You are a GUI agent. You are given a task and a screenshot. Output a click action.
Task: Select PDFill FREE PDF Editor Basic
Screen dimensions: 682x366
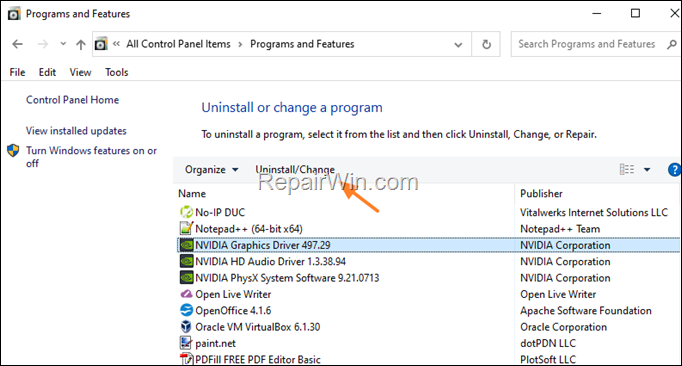point(257,359)
